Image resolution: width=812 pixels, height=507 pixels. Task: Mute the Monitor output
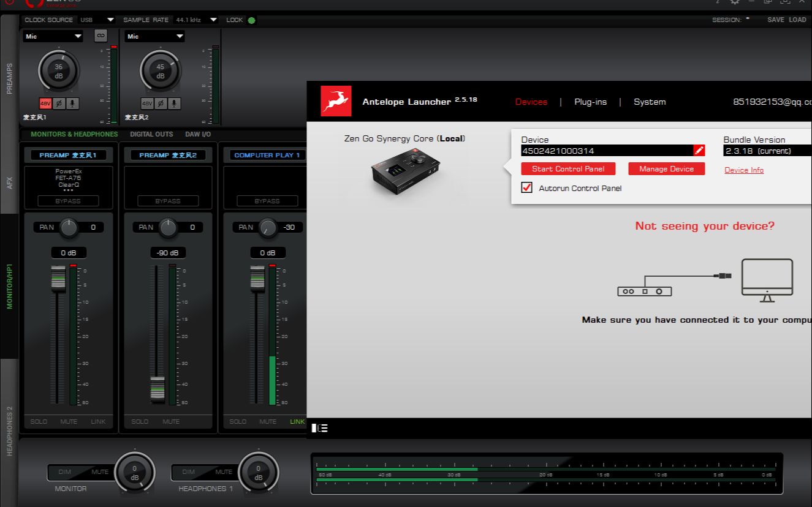tap(100, 472)
